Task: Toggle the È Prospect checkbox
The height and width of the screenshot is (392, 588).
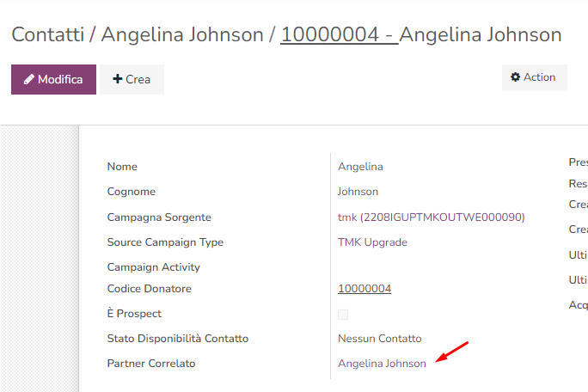Action: (343, 315)
